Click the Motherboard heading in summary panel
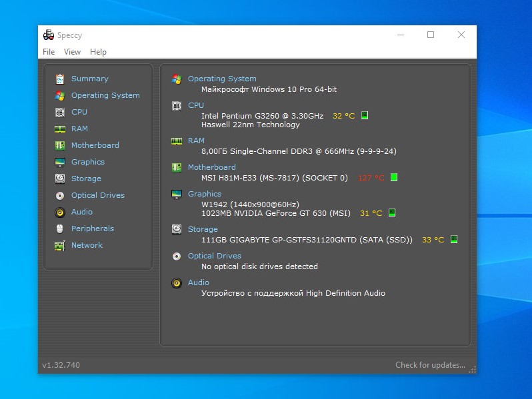The image size is (532, 399). [x=211, y=167]
